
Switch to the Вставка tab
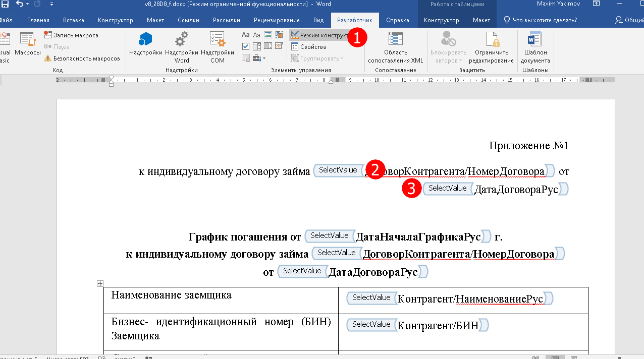[74, 20]
